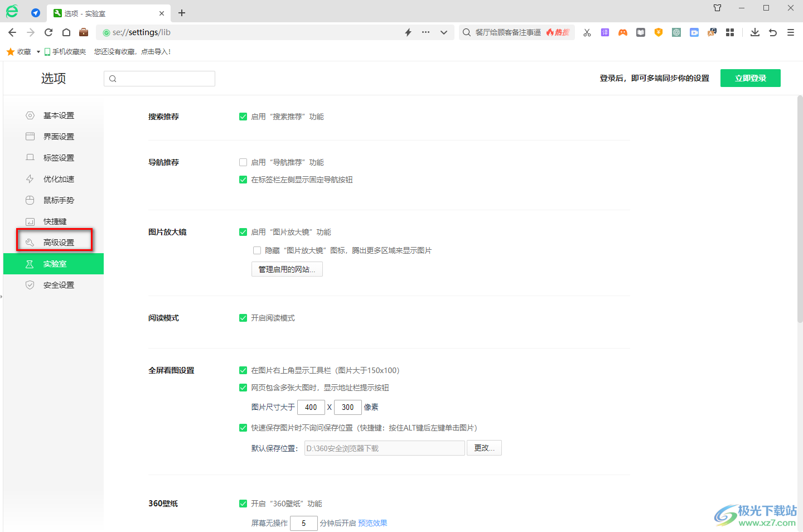This screenshot has width=803, height=532.
Task: Click the page vertical scrollbar
Action: click(800, 209)
